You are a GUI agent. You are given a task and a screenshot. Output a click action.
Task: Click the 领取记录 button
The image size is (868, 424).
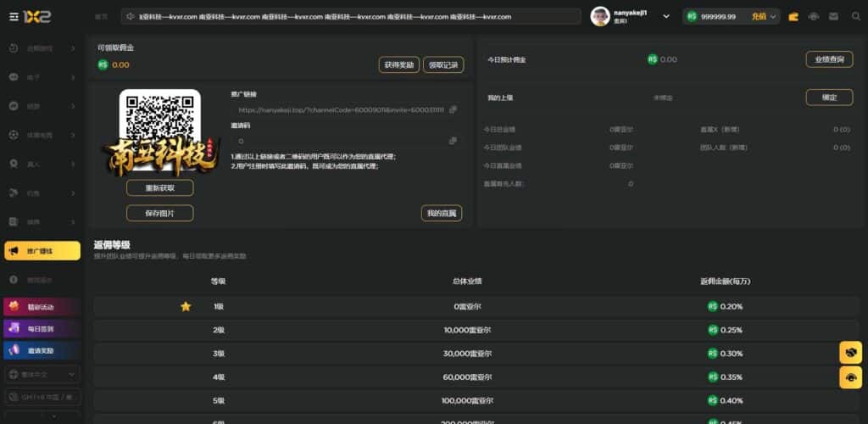click(443, 64)
